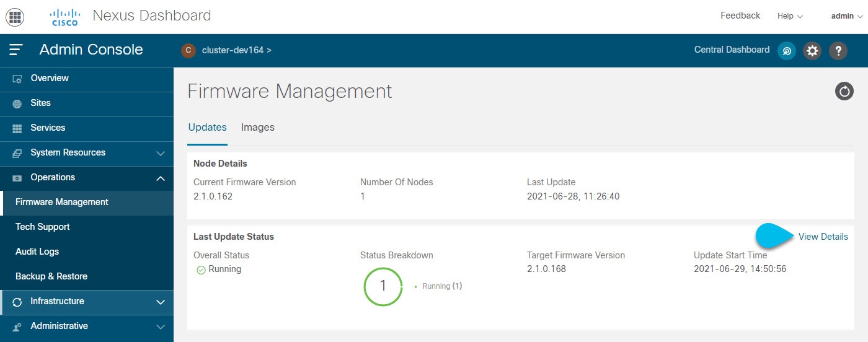
Task: Click the Number Of Nodes label
Action: tap(397, 182)
